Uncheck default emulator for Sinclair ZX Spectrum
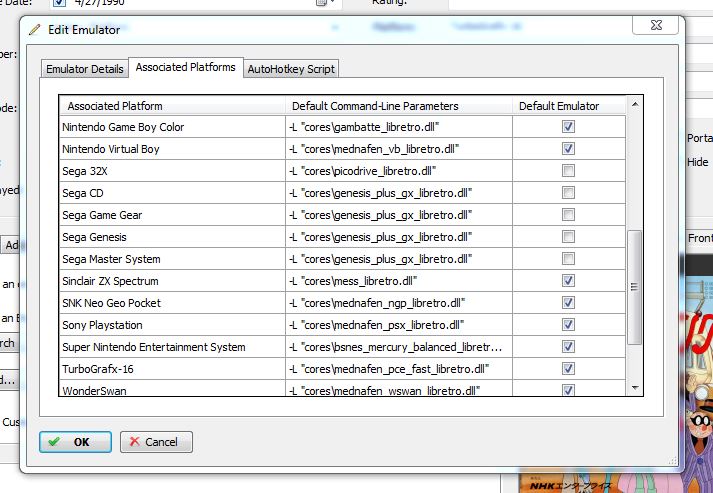 point(568,280)
